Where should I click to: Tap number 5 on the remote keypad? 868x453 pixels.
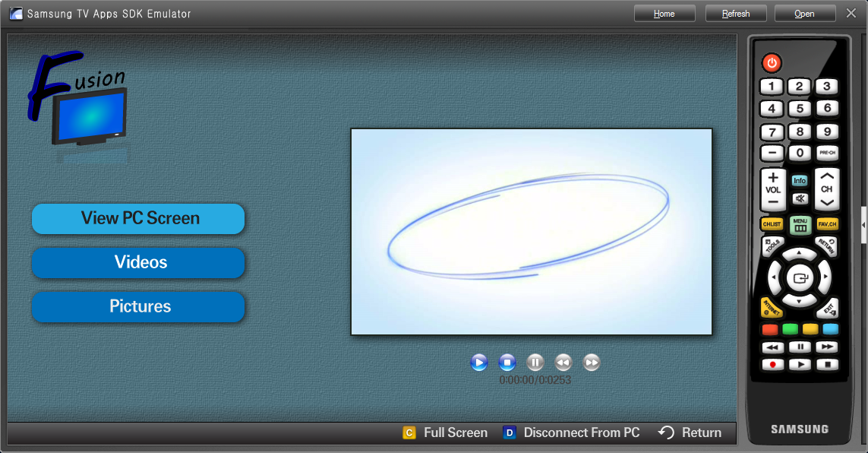[x=800, y=109]
